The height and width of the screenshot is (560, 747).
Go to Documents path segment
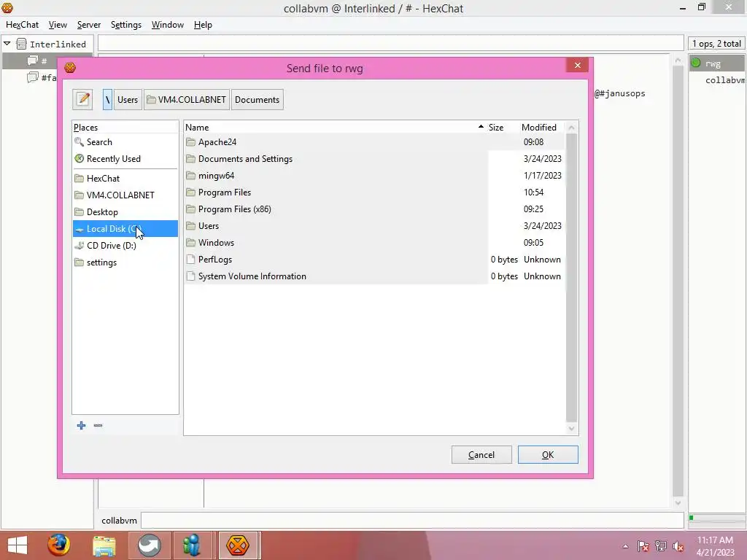click(x=258, y=99)
